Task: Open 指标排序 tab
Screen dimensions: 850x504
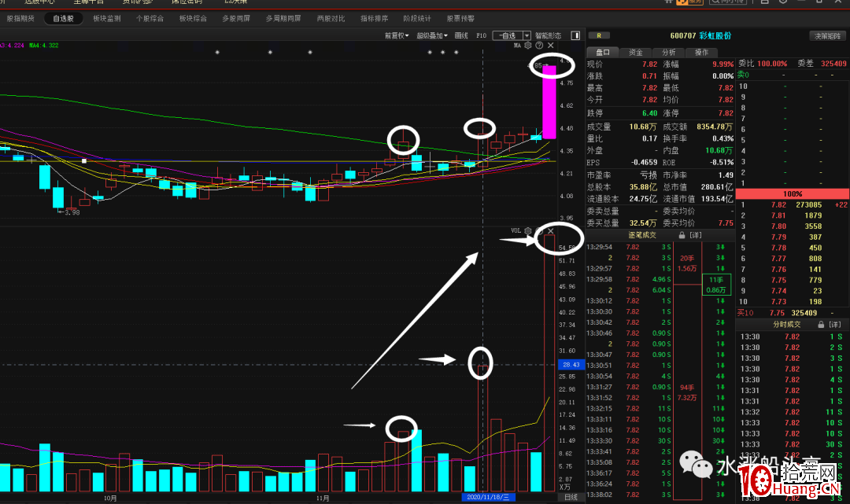Action: pos(374,18)
